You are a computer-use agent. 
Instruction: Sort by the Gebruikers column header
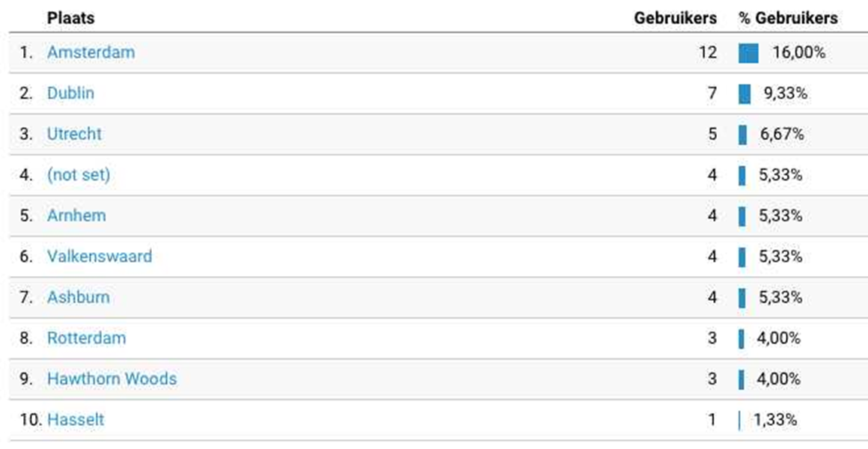coord(675,18)
